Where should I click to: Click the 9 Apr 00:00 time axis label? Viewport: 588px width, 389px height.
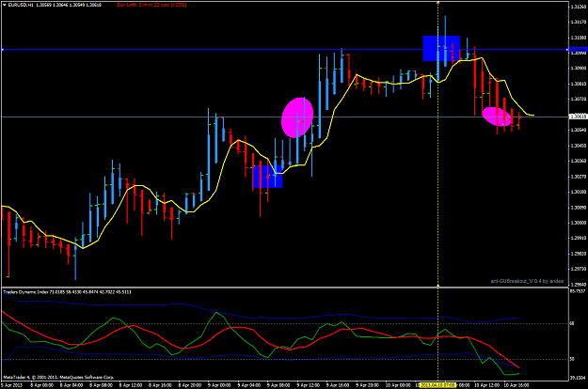pos(219,385)
